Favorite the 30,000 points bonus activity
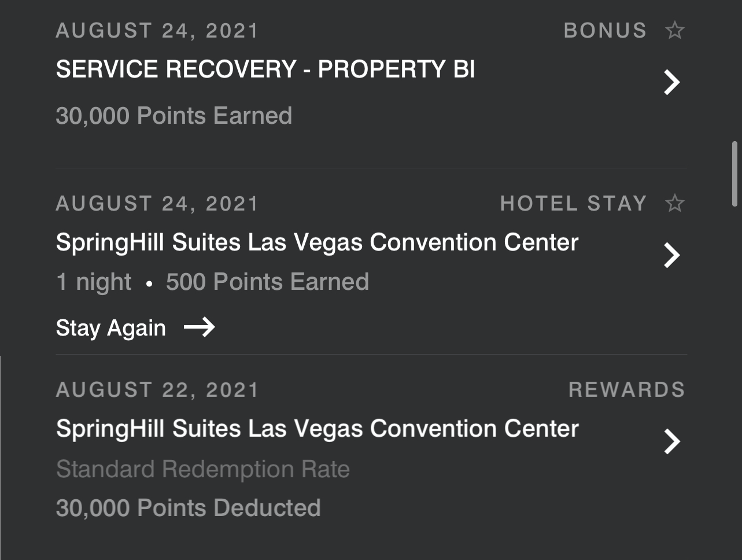 click(675, 30)
